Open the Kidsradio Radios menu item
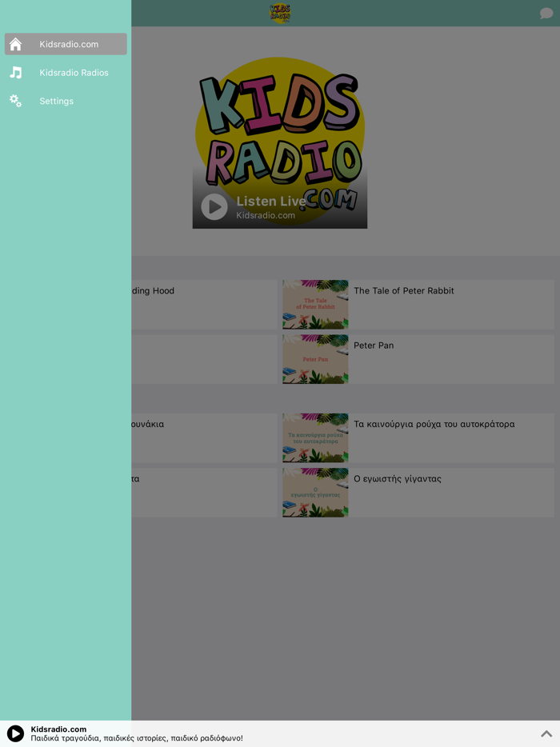This screenshot has height=747, width=560. click(x=66, y=73)
